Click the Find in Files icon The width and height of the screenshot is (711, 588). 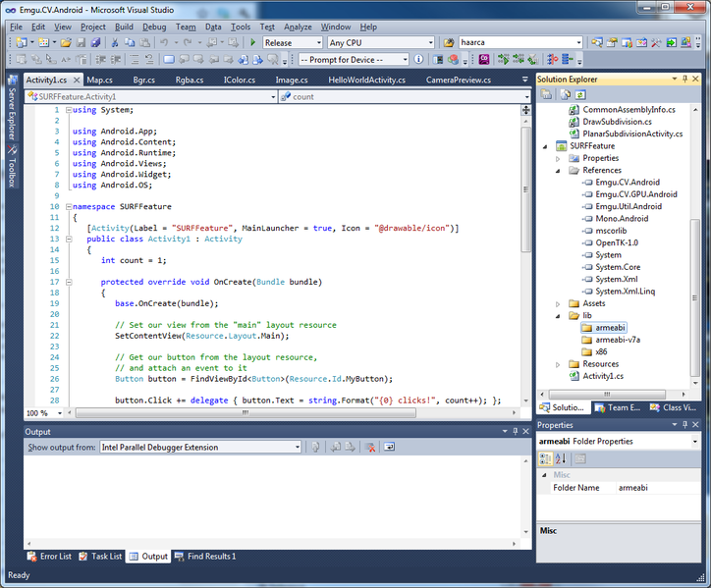pyautogui.click(x=449, y=42)
